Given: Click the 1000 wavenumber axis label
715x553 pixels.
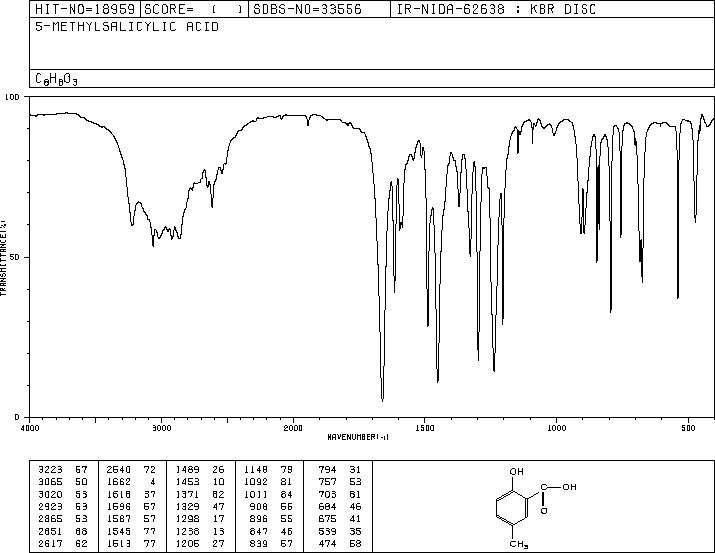Looking at the screenshot, I should coord(556,428).
